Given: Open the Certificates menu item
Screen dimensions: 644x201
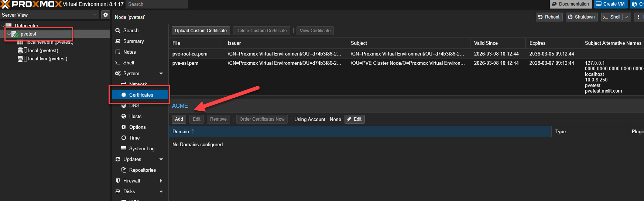Looking at the screenshot, I should (141, 95).
